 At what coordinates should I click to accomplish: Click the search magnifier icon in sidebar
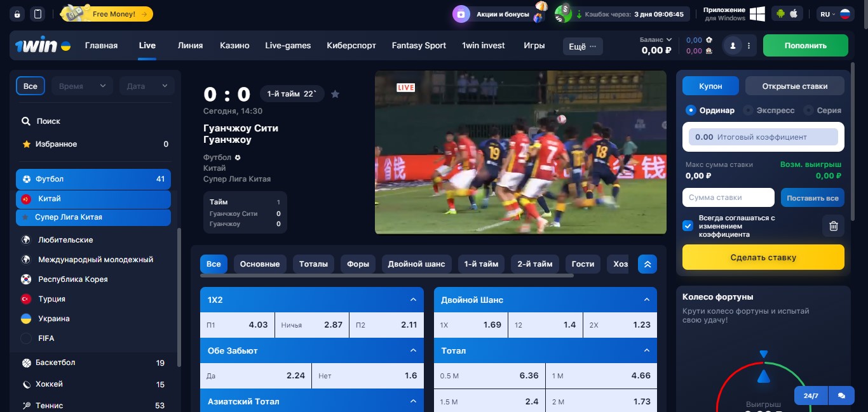[26, 121]
